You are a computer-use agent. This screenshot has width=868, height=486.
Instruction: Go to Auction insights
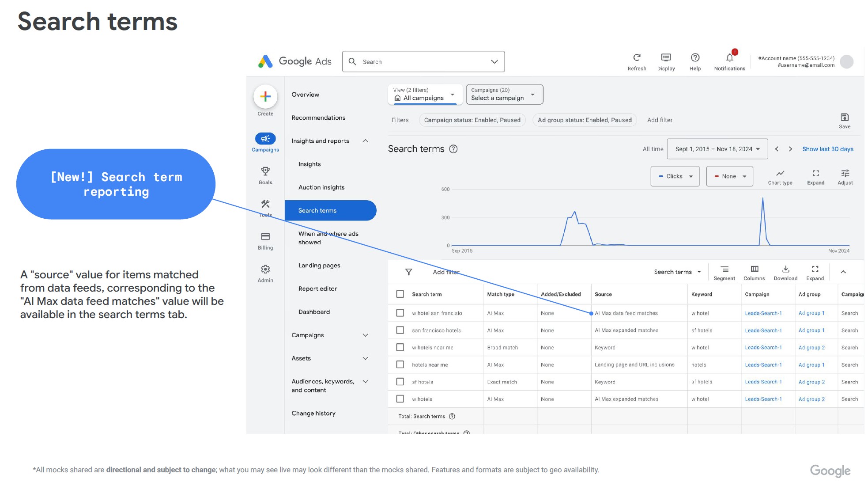pyautogui.click(x=321, y=187)
